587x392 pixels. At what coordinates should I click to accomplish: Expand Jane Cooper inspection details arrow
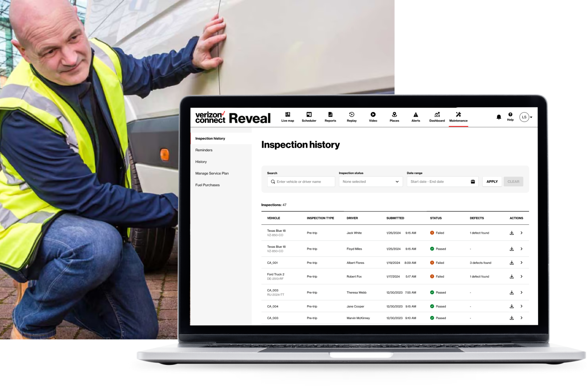point(522,306)
